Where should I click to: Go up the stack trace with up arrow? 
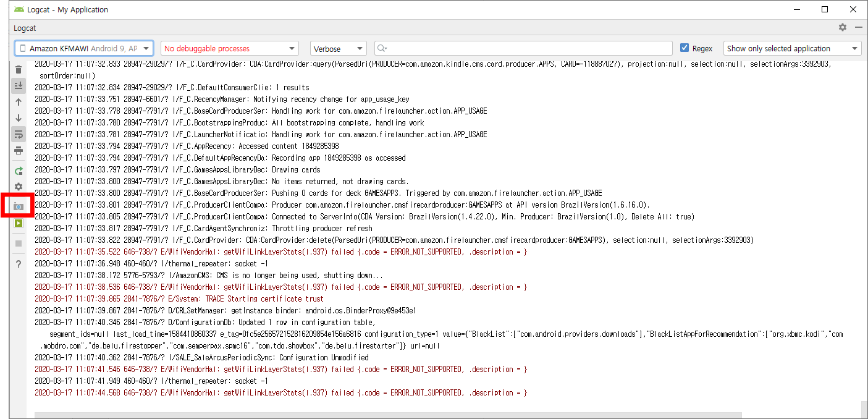[x=19, y=102]
